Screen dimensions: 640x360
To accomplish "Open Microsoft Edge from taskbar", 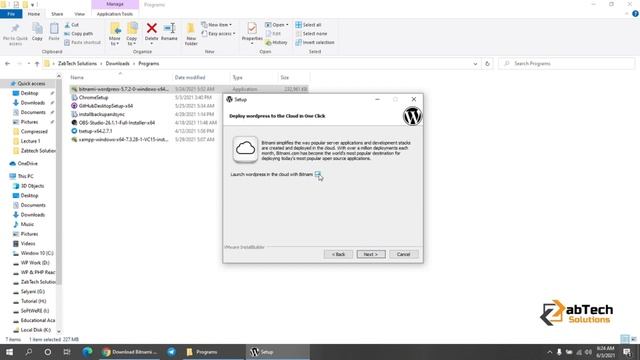I will [x=87, y=352].
